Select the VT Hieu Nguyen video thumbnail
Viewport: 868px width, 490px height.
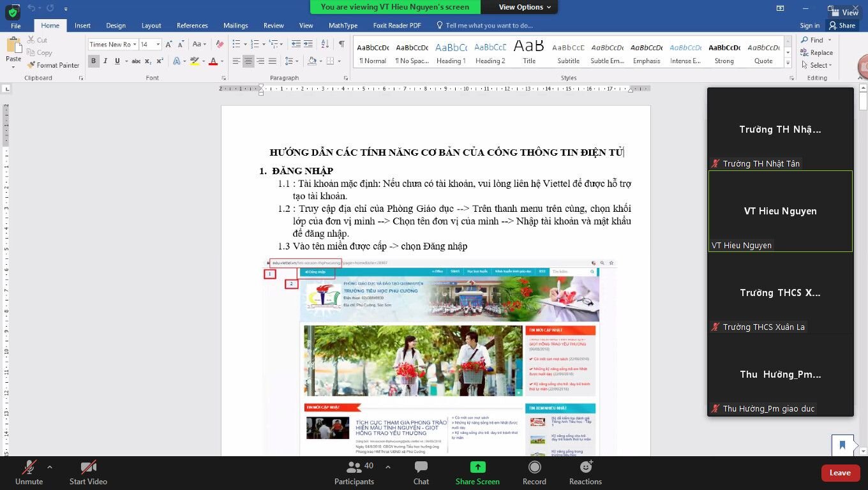(780, 211)
